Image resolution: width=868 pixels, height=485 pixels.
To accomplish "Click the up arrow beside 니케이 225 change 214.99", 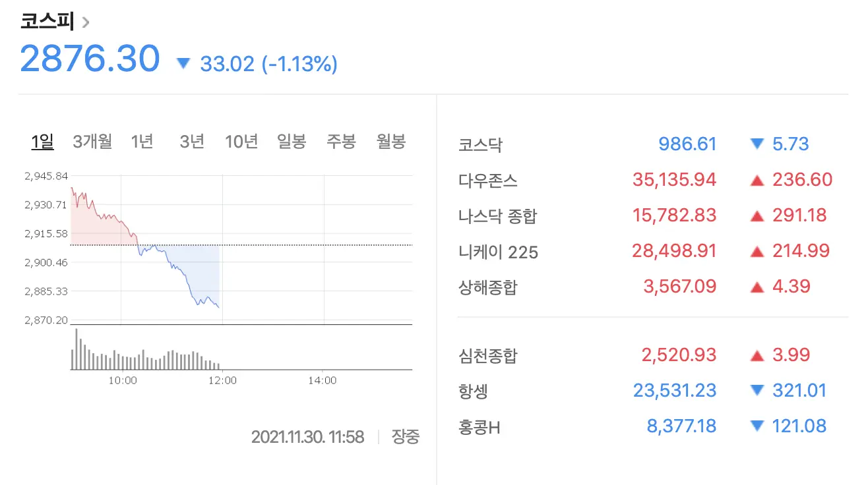I will coord(757,250).
